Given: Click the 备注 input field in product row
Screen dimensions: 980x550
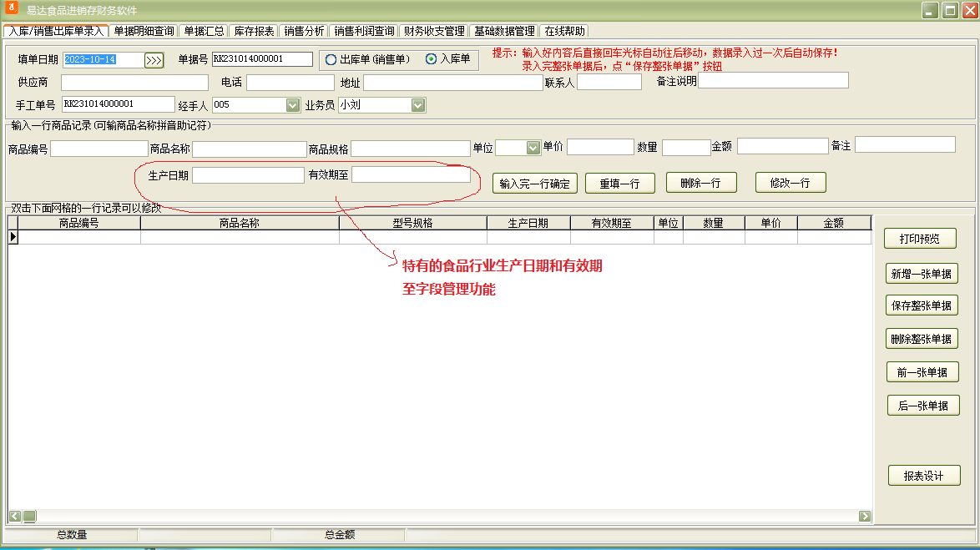Looking at the screenshot, I should click(905, 144).
